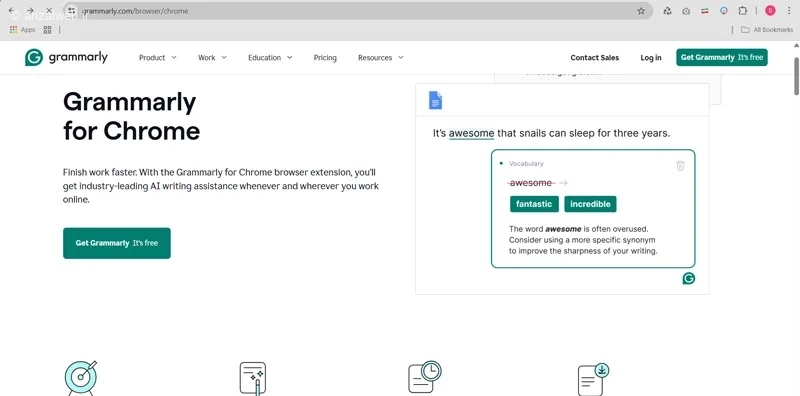The height and width of the screenshot is (396, 800).
Task: Bookmark this page with the star icon
Action: click(641, 11)
